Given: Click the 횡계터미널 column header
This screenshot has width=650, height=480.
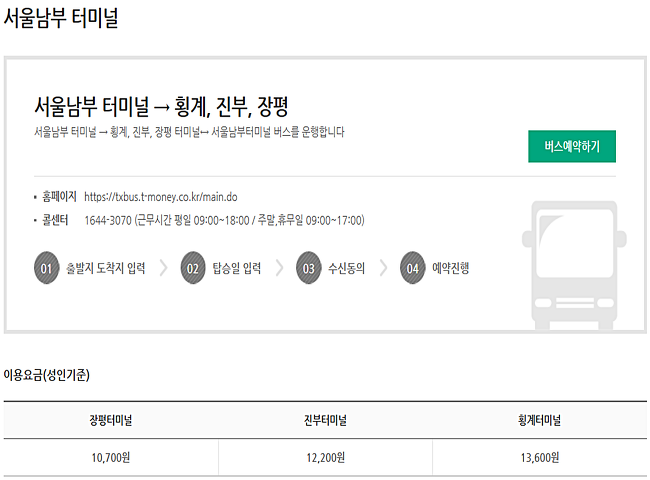Looking at the screenshot, I should point(539,420).
